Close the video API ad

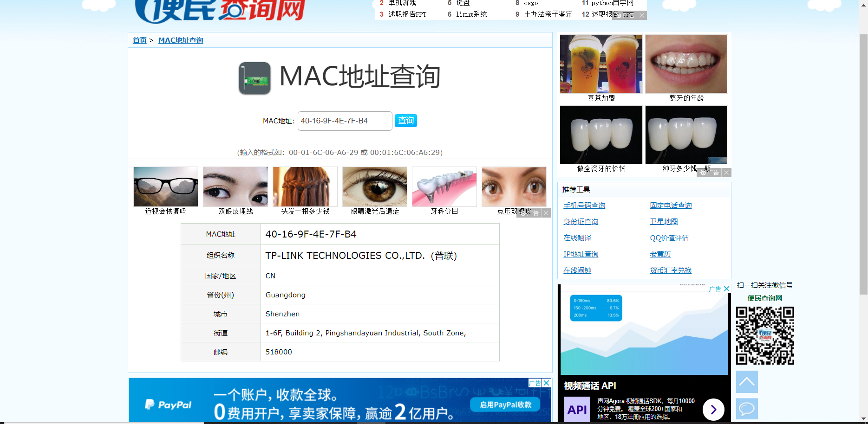coord(727,289)
